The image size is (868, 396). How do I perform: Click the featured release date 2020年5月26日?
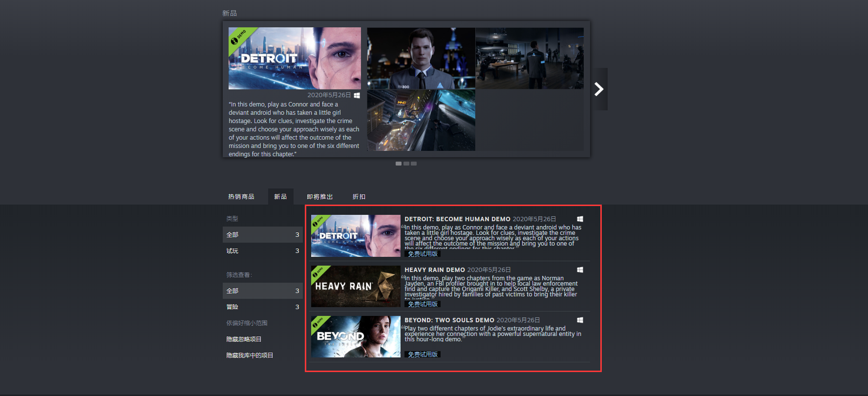coord(329,95)
